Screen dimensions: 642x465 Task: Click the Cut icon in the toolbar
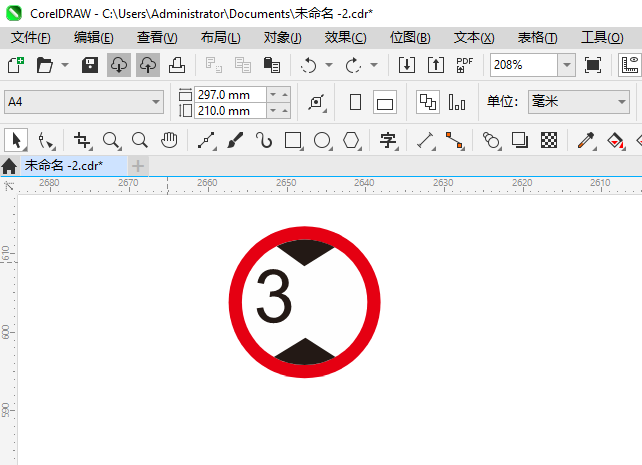click(x=214, y=65)
